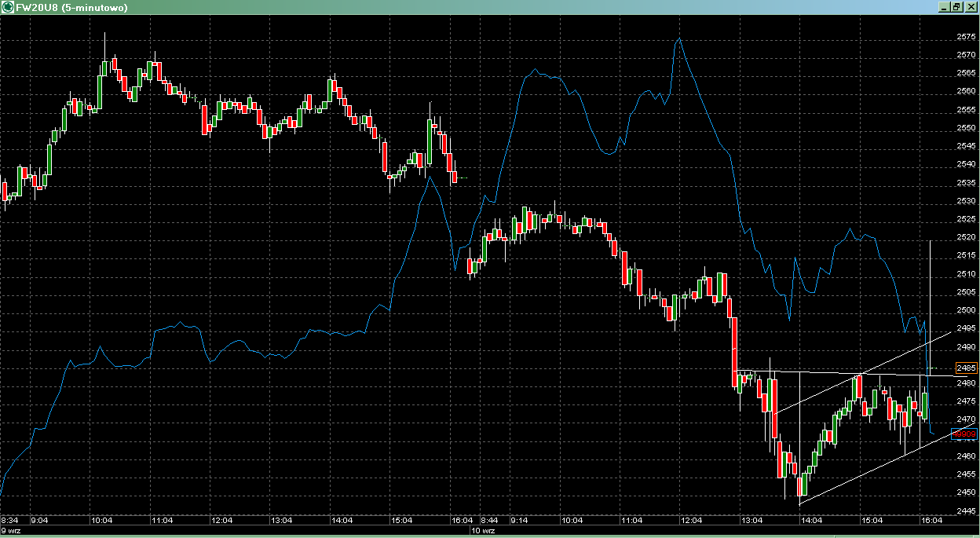
Task: Click the 8:44 time axis label
Action: [488, 521]
